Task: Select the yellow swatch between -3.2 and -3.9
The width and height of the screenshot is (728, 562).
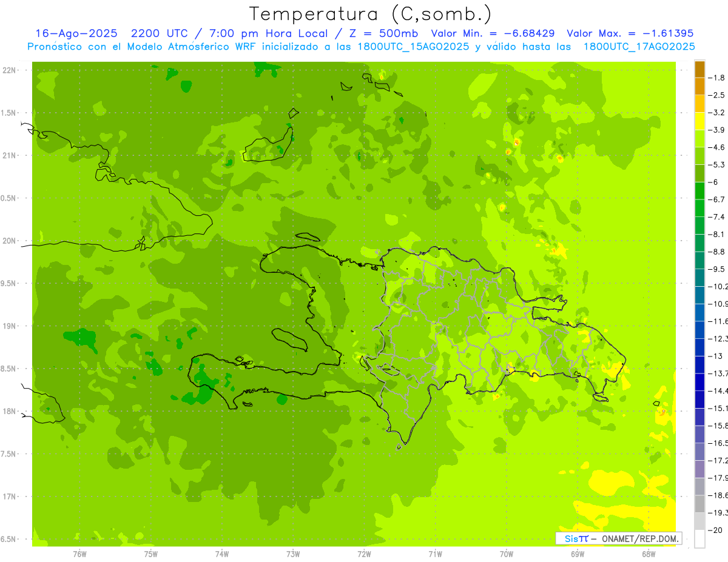Action: pyautogui.click(x=699, y=121)
